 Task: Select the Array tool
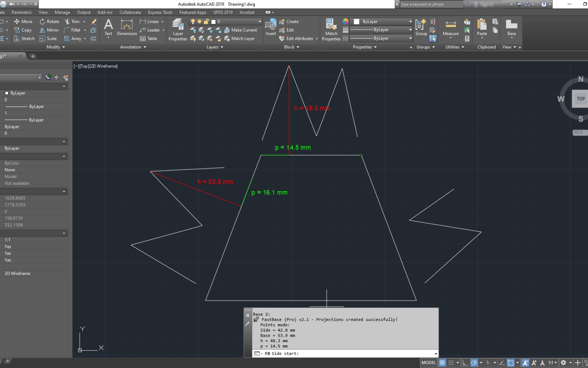(x=73, y=38)
